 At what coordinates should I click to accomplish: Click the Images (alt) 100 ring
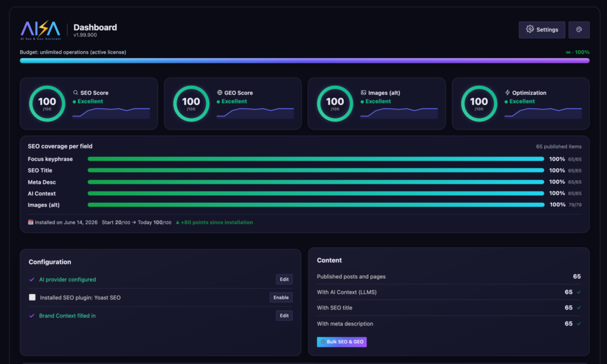click(335, 103)
